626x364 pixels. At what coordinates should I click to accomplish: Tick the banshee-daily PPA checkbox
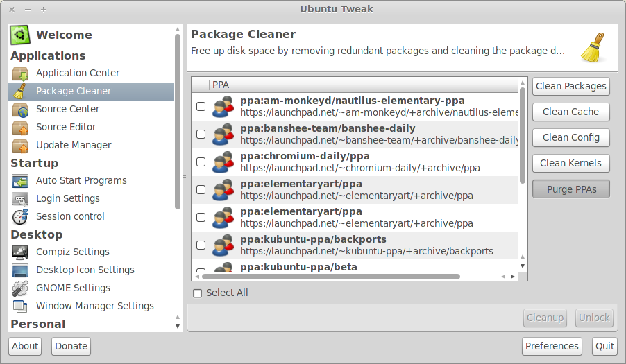[x=201, y=134]
